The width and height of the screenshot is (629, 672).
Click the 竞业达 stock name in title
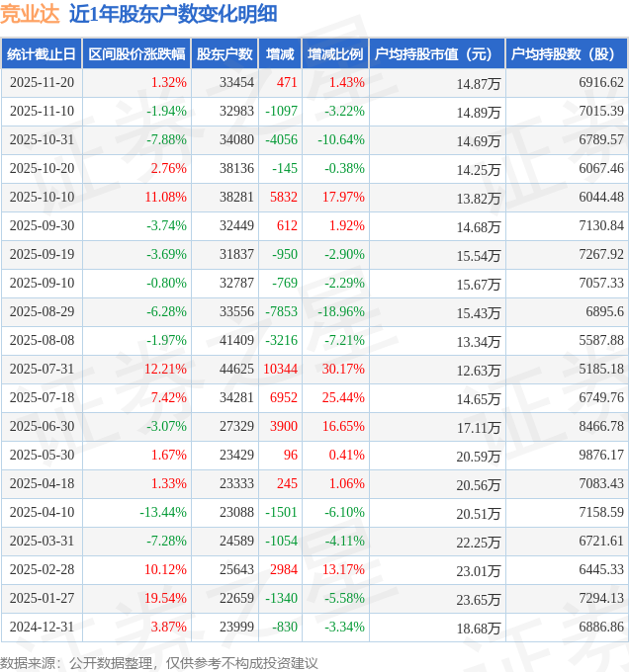pos(31,14)
